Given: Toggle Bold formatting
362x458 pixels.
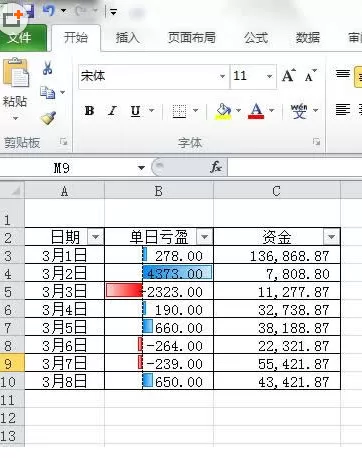Looking at the screenshot, I should coord(89,110).
